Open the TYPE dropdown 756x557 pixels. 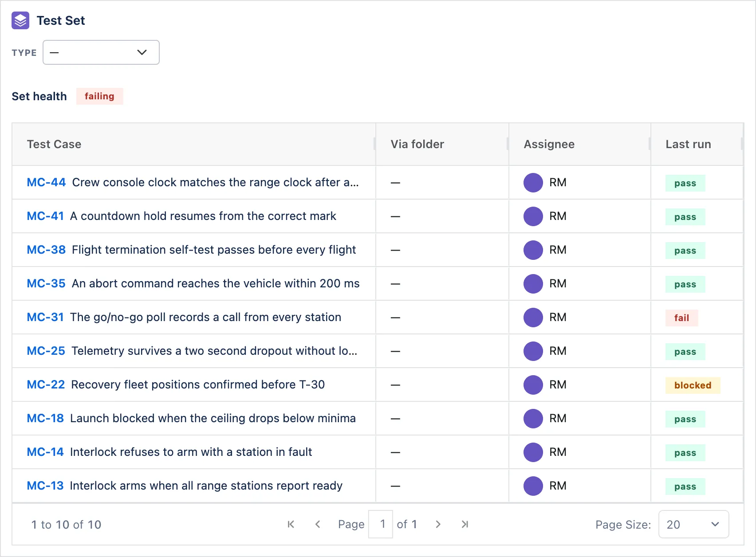point(101,52)
